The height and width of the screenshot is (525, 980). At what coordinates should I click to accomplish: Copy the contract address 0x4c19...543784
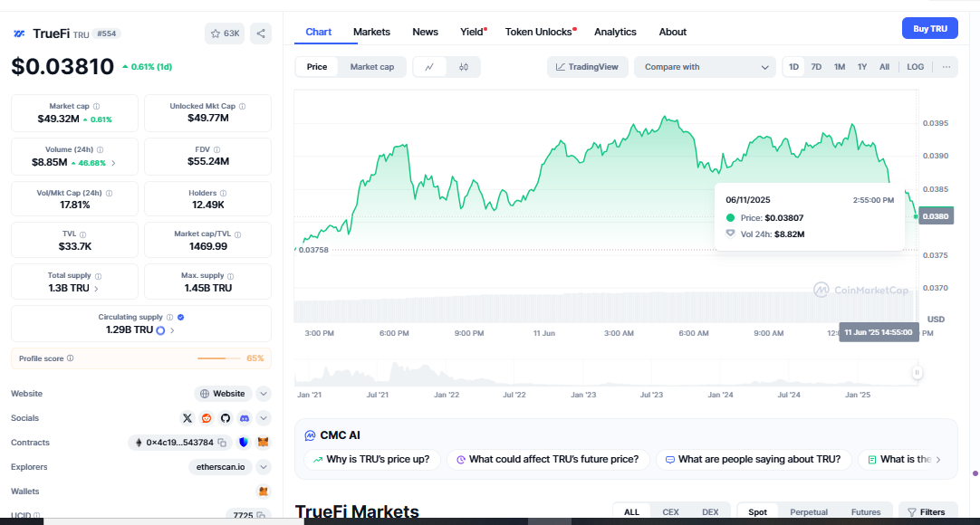tap(222, 443)
